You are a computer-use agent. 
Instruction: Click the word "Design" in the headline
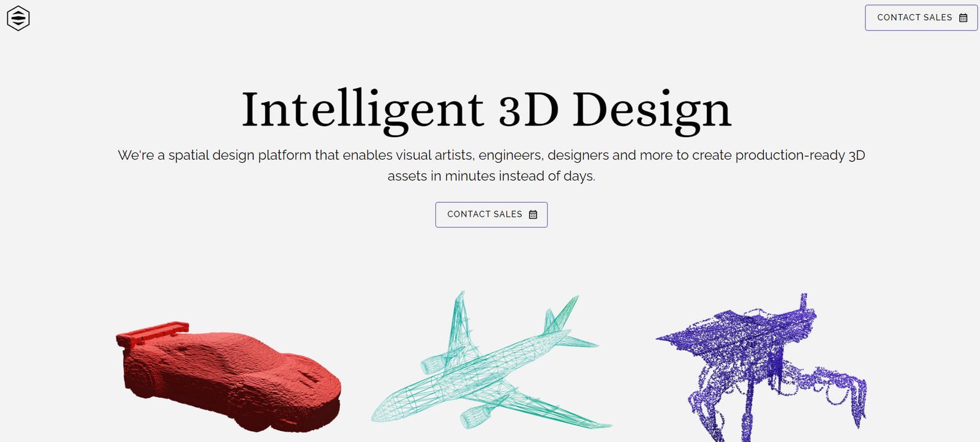pyautogui.click(x=652, y=110)
